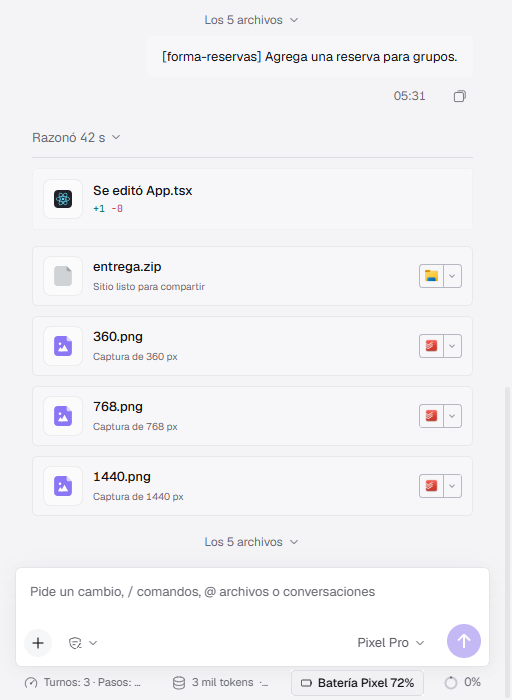The height and width of the screenshot is (700, 512).
Task: Click Sitio listo para compartir text
Action: click(149, 287)
